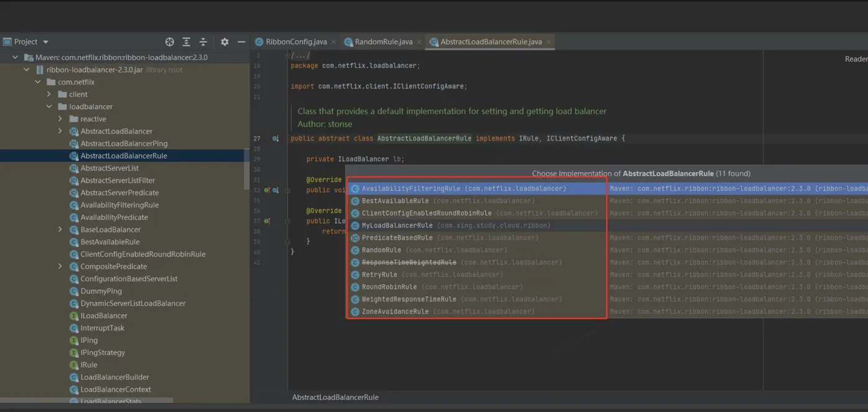Image resolution: width=868 pixels, height=412 pixels.
Task: Open the Project view dropdown
Action: 45,42
